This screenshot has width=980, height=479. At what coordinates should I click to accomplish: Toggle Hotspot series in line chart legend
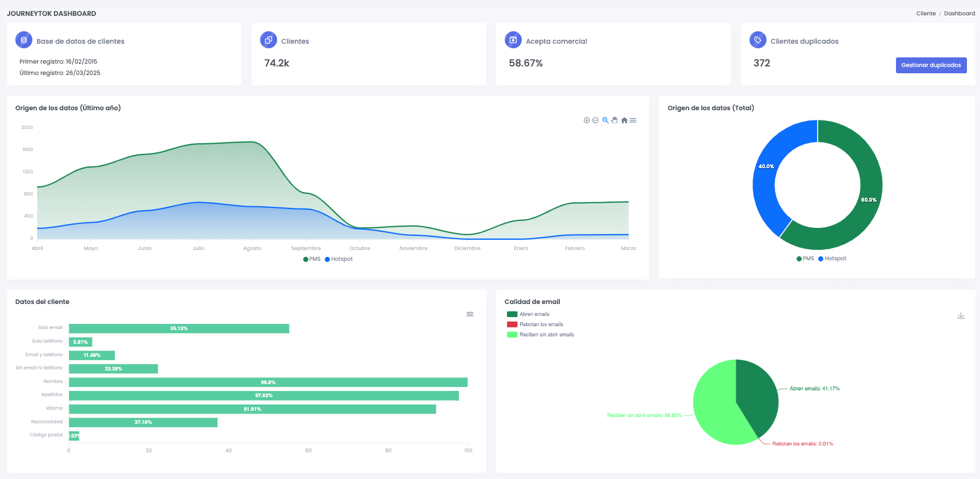[x=339, y=259]
